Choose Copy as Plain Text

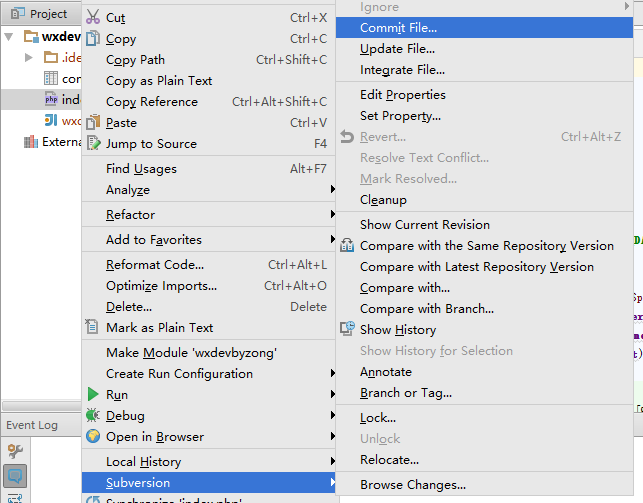209,80
